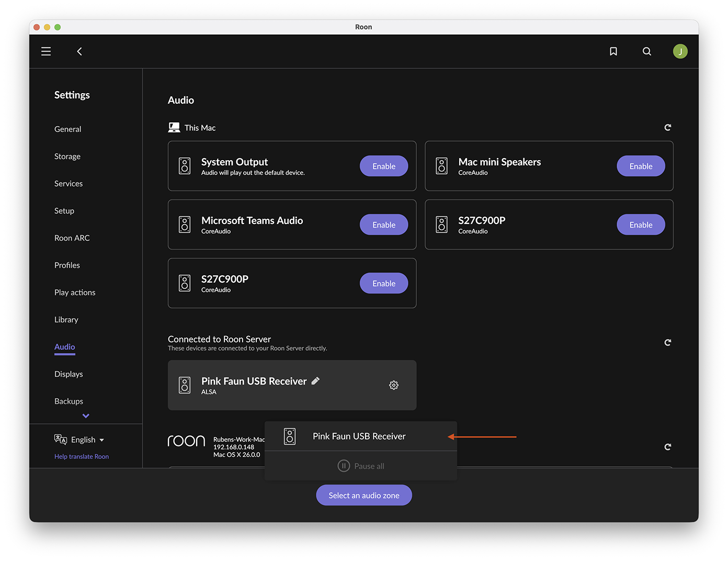Click the System Output speaker icon
This screenshot has width=728, height=561.
pyautogui.click(x=185, y=166)
